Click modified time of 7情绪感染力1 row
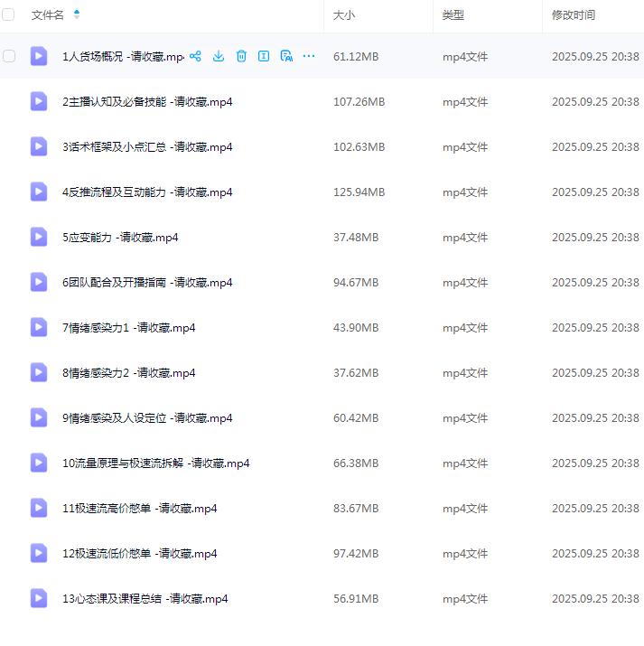 coord(595,328)
